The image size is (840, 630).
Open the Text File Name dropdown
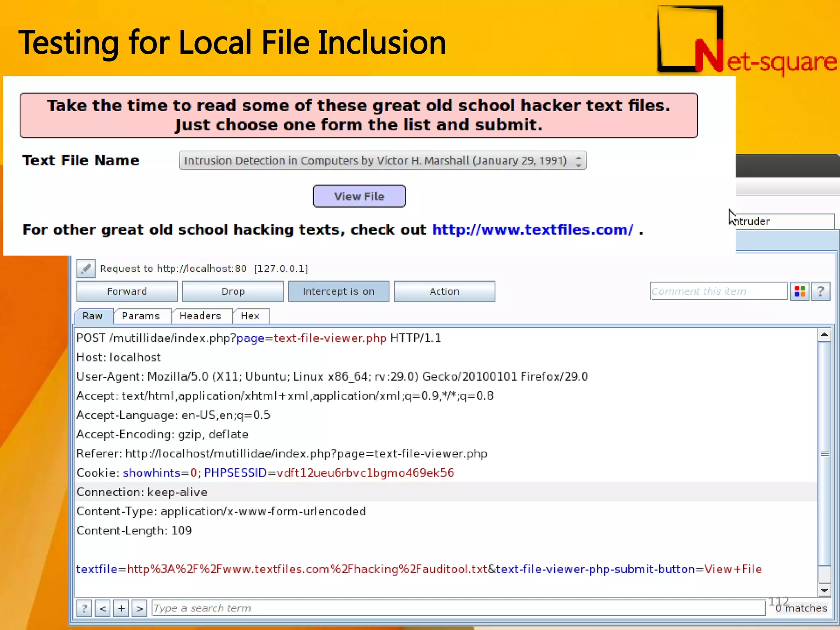tap(383, 160)
